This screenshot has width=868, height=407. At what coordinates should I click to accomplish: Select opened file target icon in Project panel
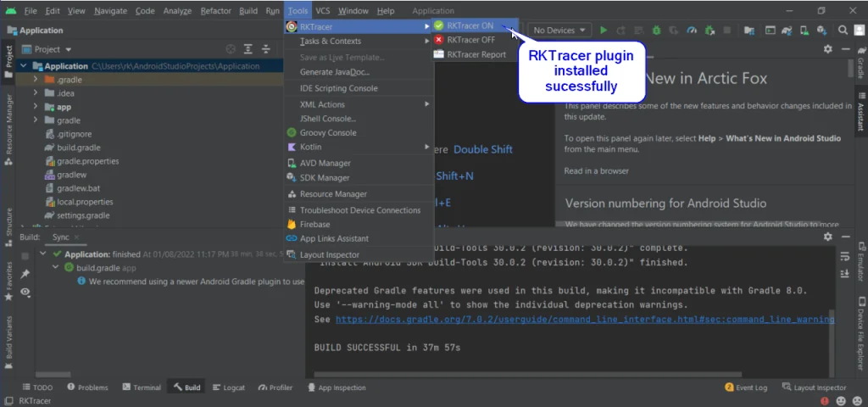click(x=231, y=49)
